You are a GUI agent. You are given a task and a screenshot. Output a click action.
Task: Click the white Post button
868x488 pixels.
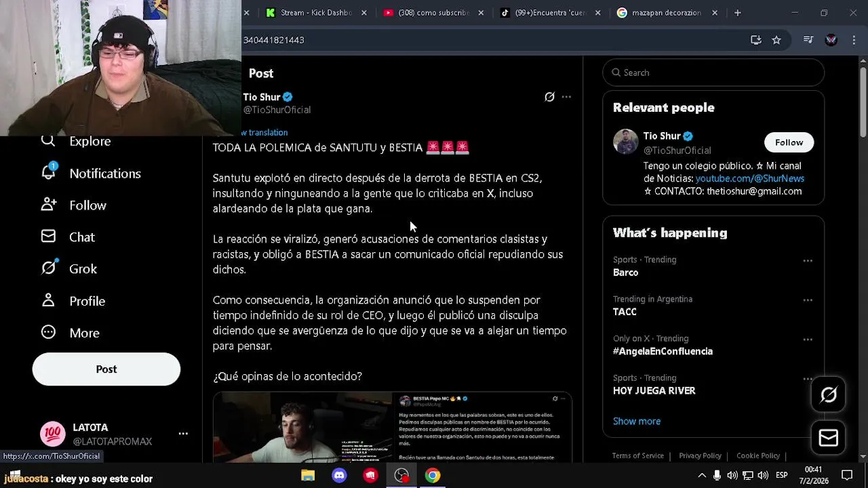pos(106,369)
